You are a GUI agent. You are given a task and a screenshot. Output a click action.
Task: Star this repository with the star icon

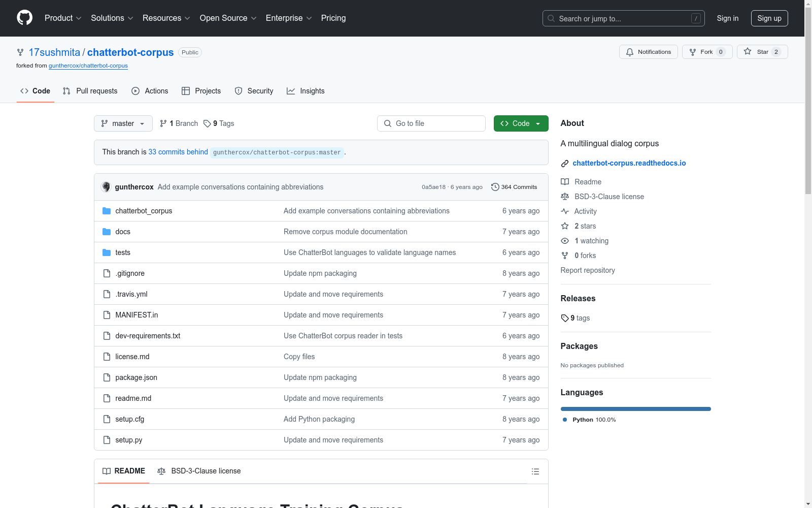click(748, 52)
